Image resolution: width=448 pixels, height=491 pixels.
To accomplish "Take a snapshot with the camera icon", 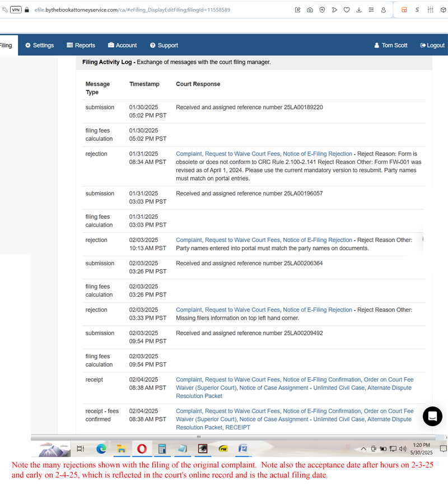I will tap(310, 10).
